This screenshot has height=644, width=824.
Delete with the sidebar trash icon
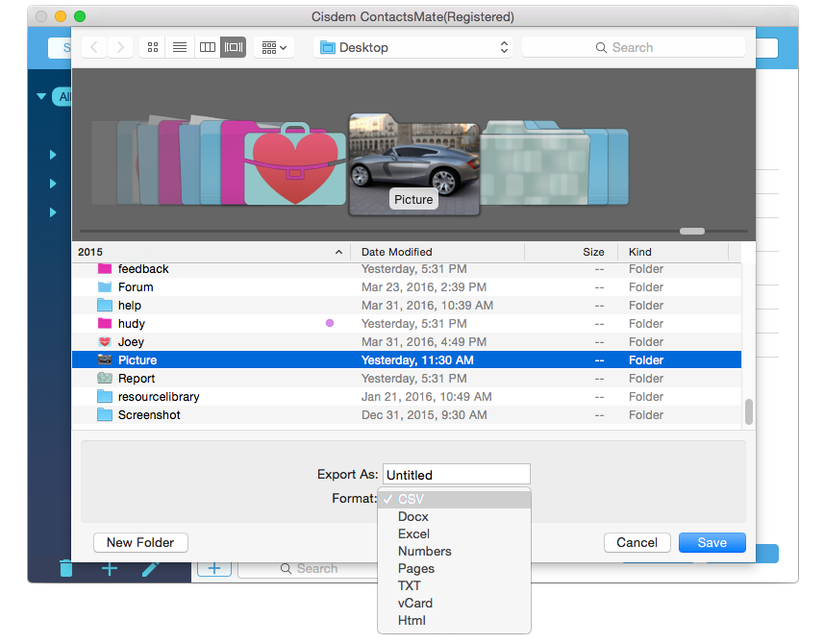(66, 568)
